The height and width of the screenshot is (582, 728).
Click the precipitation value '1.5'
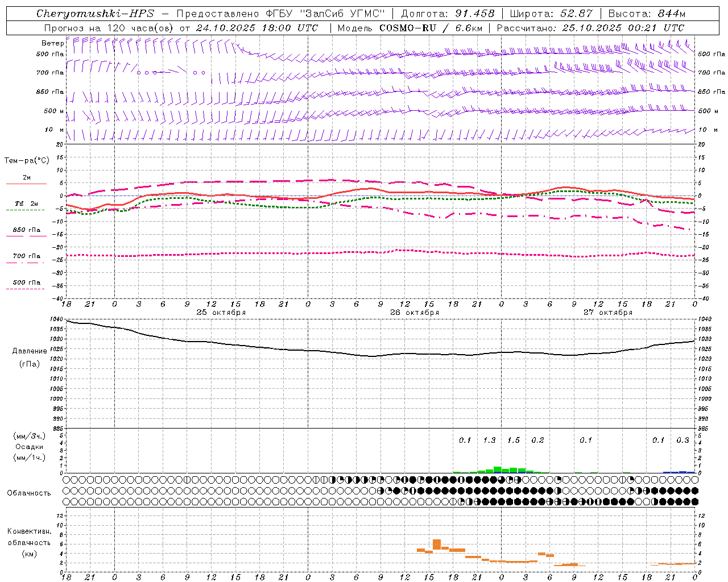514,440
